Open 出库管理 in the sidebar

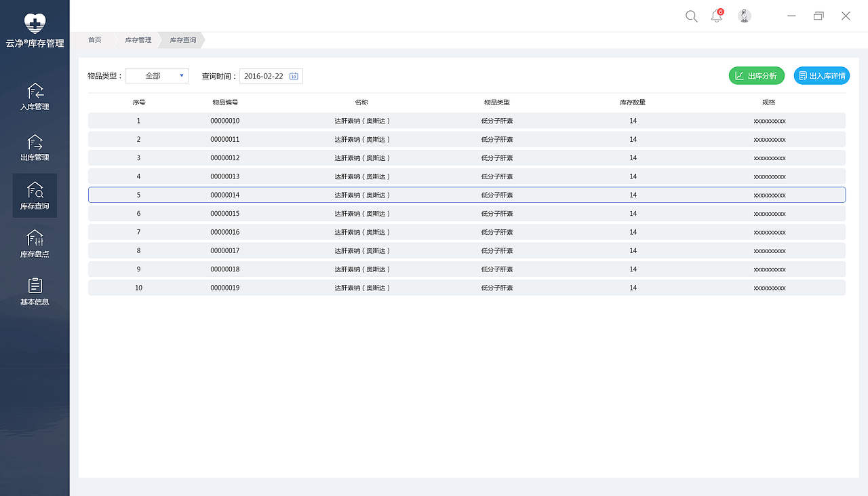coord(35,147)
